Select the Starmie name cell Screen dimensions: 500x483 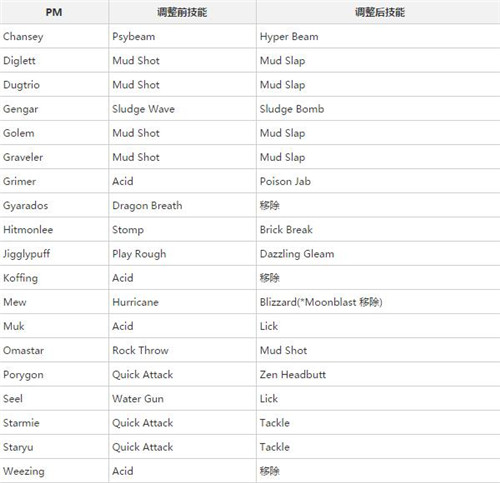(54, 423)
